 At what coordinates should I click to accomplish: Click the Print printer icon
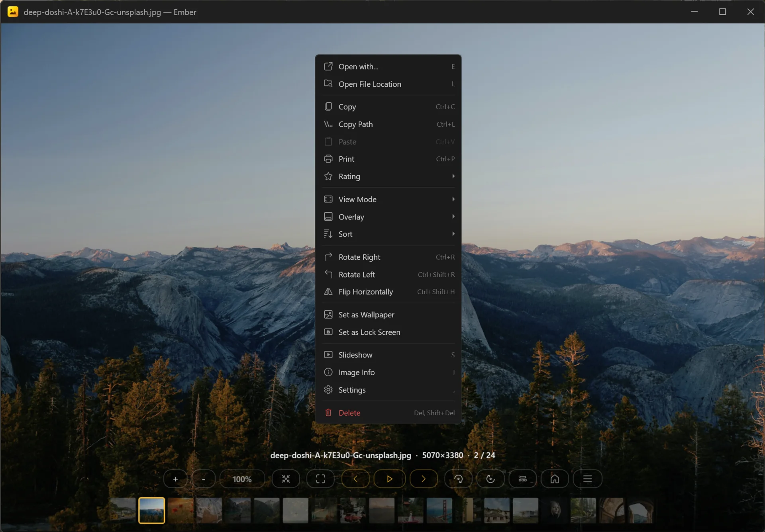tap(328, 159)
